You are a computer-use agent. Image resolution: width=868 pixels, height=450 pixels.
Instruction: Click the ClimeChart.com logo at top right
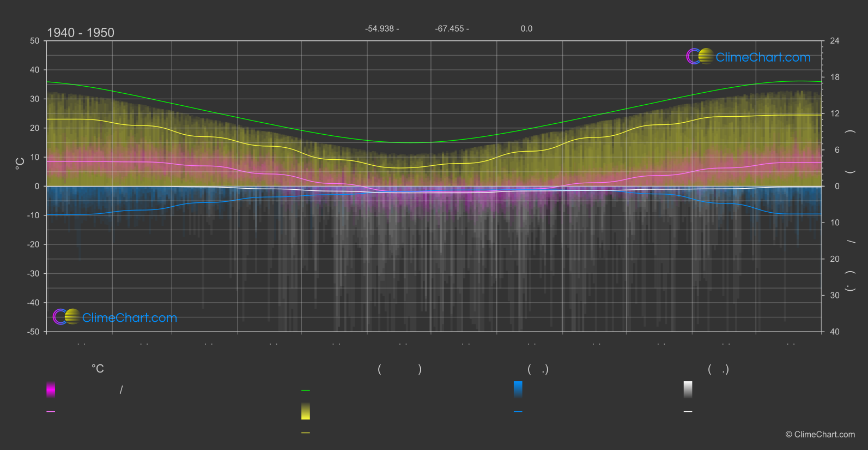pos(748,57)
